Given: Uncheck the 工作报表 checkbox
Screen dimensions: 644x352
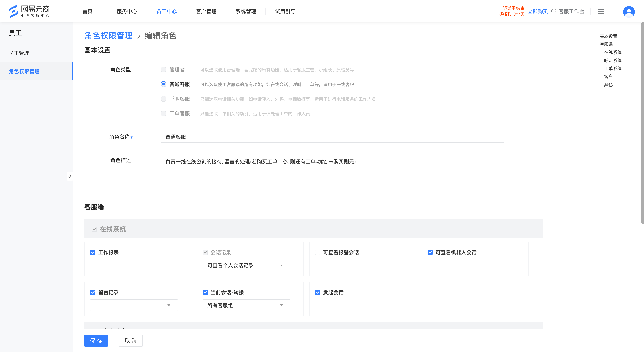Looking at the screenshot, I should pos(93,252).
